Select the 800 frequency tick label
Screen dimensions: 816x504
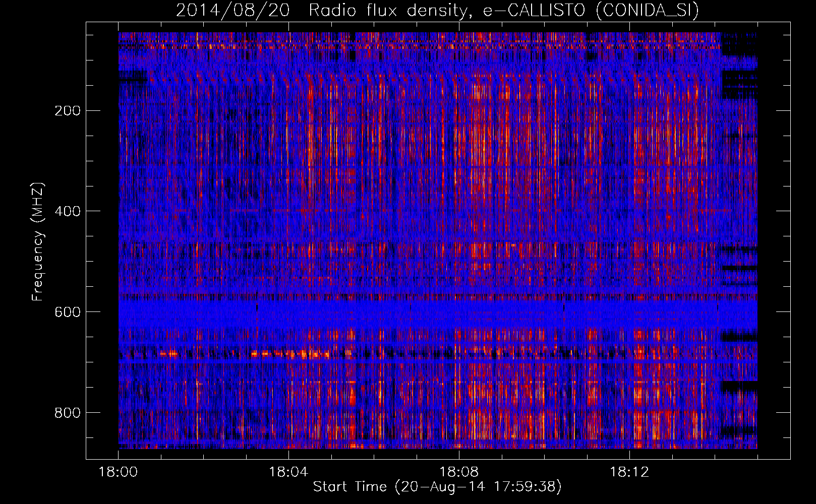coord(68,412)
